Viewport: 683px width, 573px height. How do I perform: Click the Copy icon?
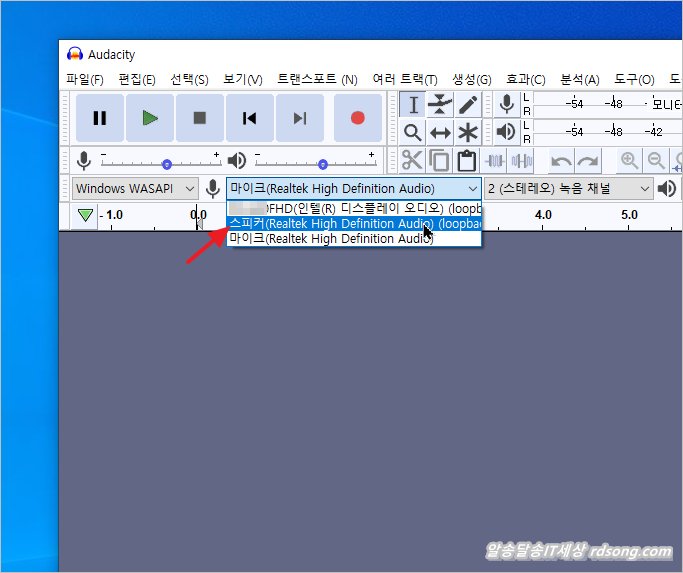(x=439, y=161)
